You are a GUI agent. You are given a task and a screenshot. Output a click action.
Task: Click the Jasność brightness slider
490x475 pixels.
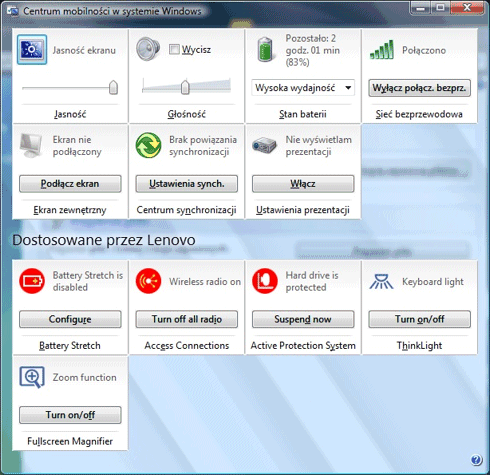point(70,88)
